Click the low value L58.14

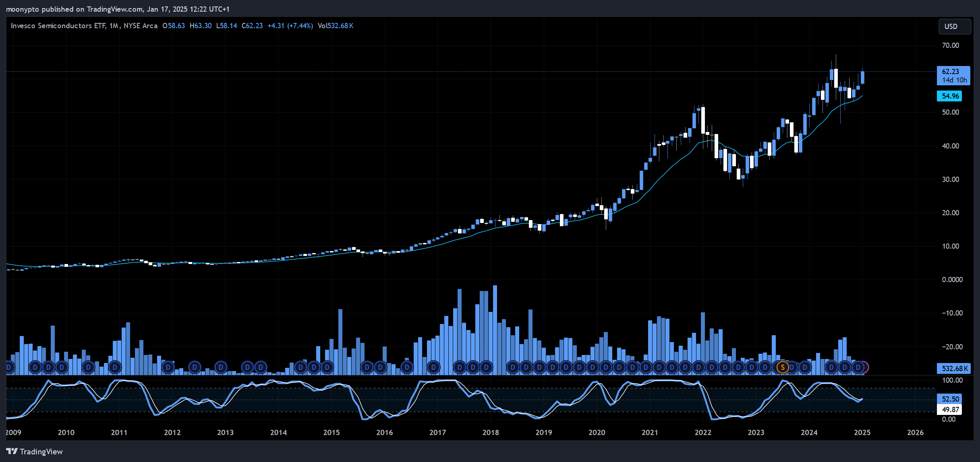226,26
